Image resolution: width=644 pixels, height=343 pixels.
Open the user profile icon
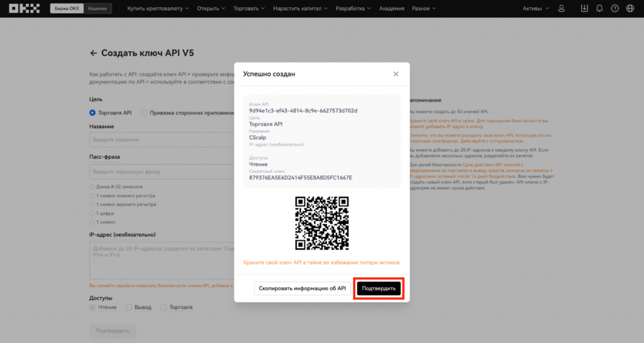coord(562,9)
